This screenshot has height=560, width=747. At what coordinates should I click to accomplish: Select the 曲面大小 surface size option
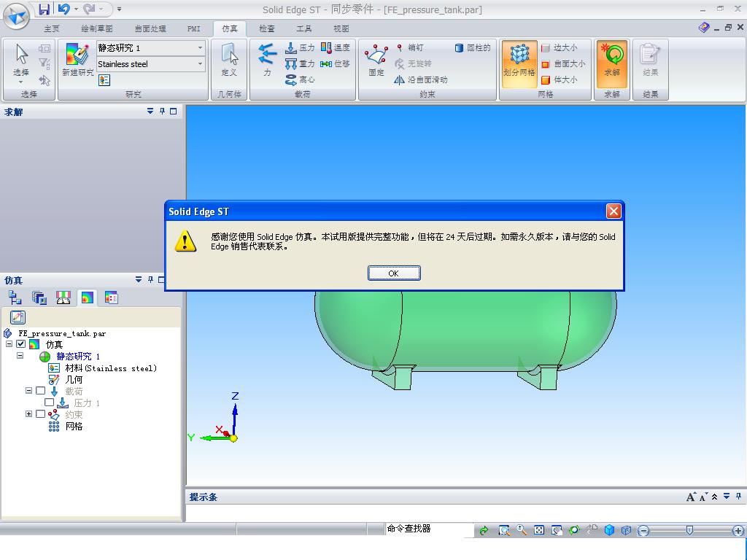coord(563,64)
